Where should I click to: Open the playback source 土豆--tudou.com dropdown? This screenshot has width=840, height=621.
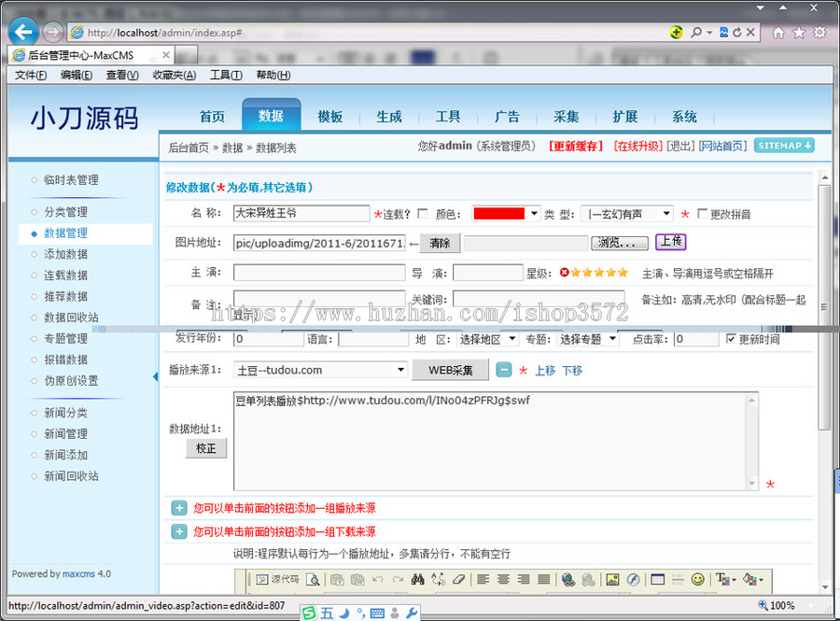tap(320, 370)
